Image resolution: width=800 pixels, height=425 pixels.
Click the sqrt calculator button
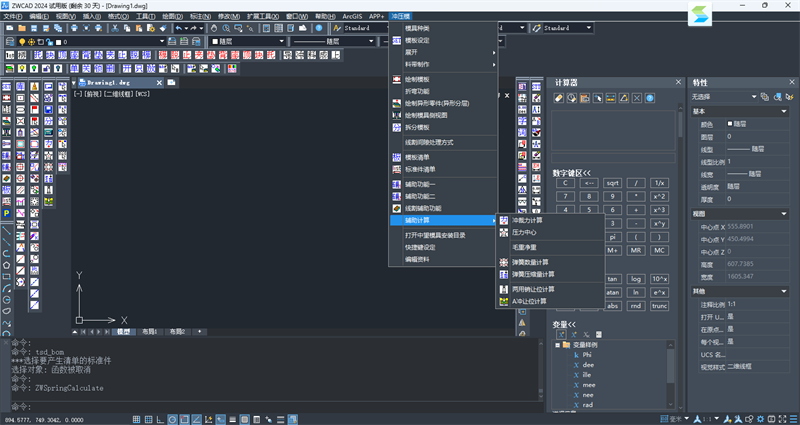point(612,183)
